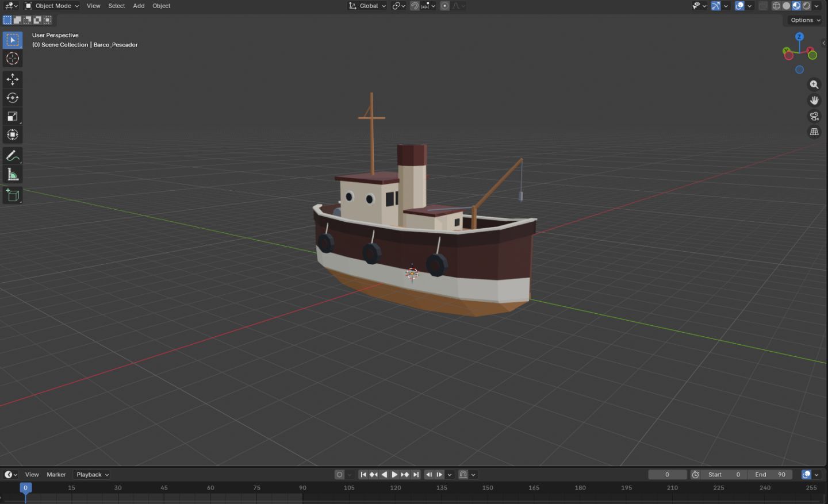Viewport: 828px width, 504px height.
Task: Enable auto keying in the timeline
Action: point(339,475)
